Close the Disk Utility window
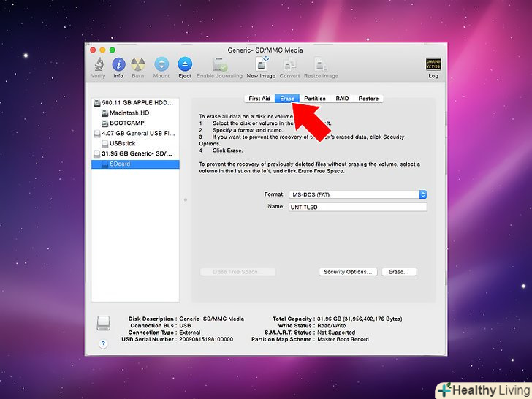 click(x=93, y=50)
